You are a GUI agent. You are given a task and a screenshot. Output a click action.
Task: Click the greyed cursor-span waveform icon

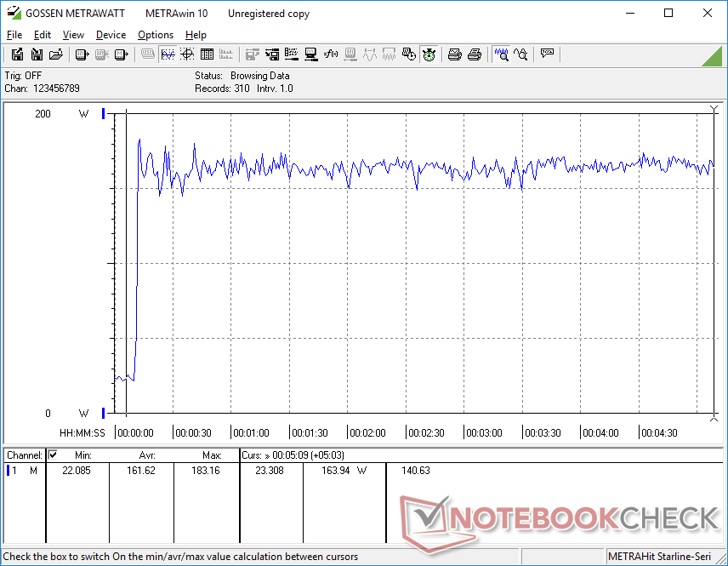370,54
